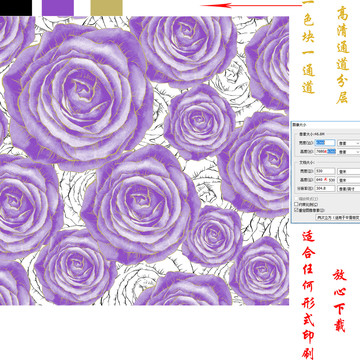Click the document height input field

(x=325, y=180)
